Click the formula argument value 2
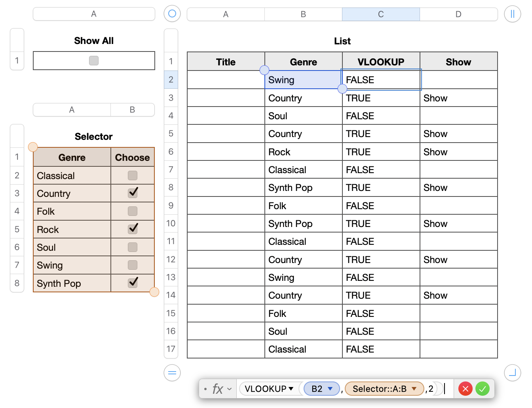The height and width of the screenshot is (408, 532). click(431, 389)
